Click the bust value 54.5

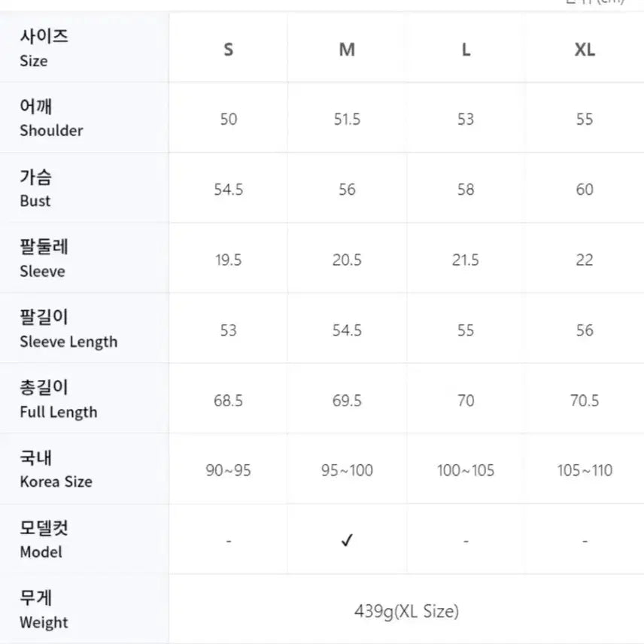tap(229, 190)
